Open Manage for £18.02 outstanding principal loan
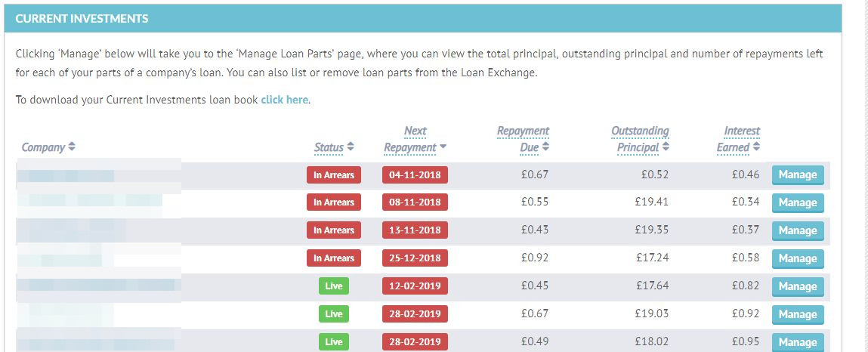The height and width of the screenshot is (352, 868). click(x=798, y=342)
